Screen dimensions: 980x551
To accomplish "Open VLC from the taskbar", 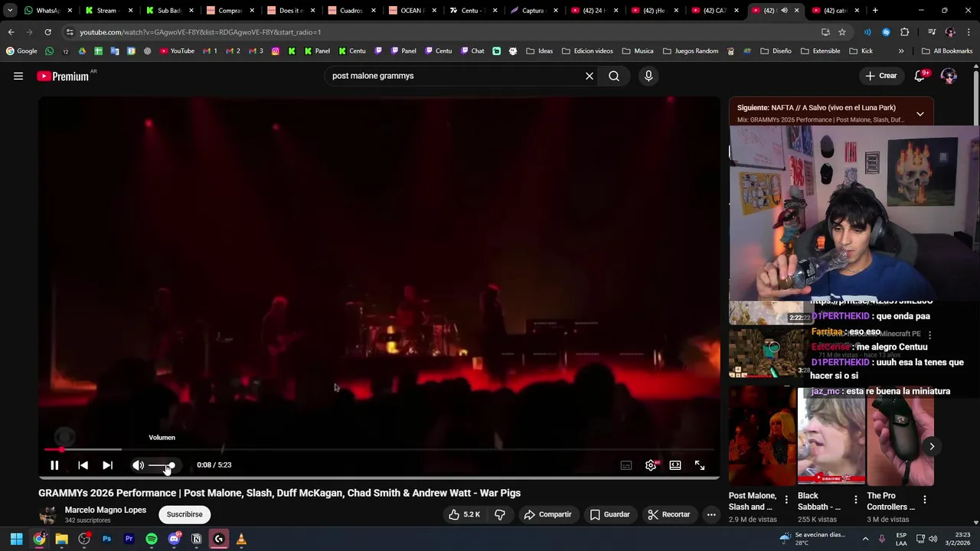I will point(241,539).
